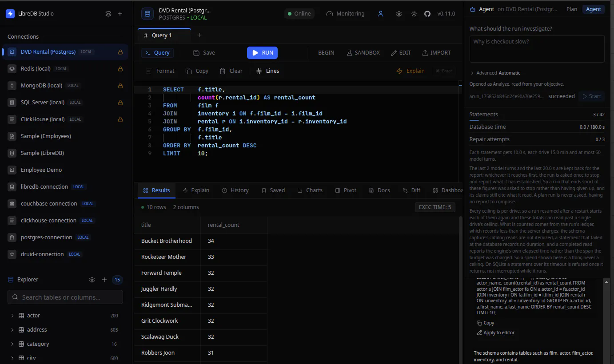Click the Online status indicator
This screenshot has width=614, height=364.
pos(299,14)
